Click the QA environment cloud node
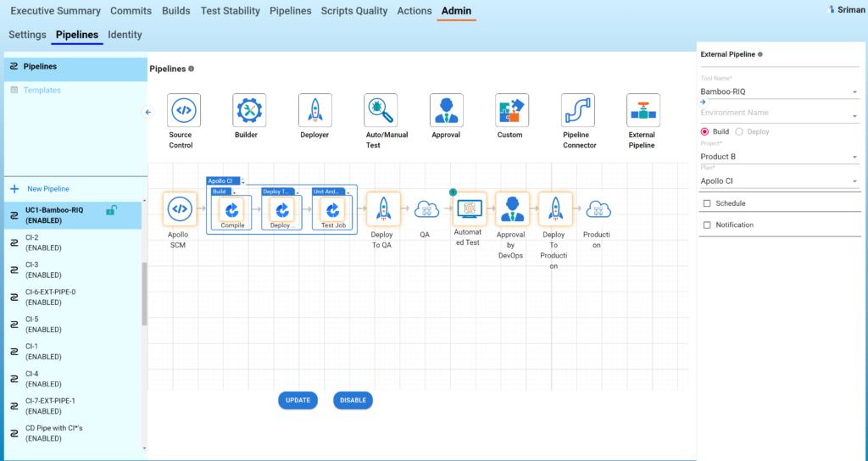 (x=426, y=210)
